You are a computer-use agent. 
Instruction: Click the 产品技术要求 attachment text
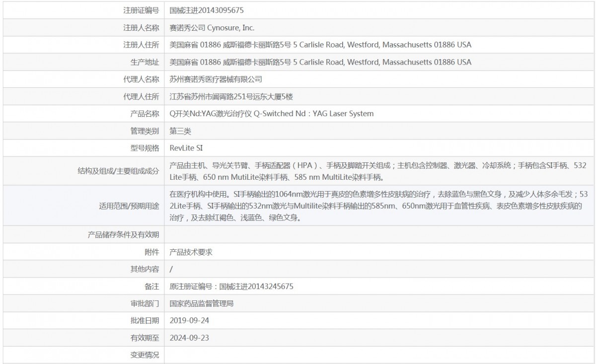point(191,252)
